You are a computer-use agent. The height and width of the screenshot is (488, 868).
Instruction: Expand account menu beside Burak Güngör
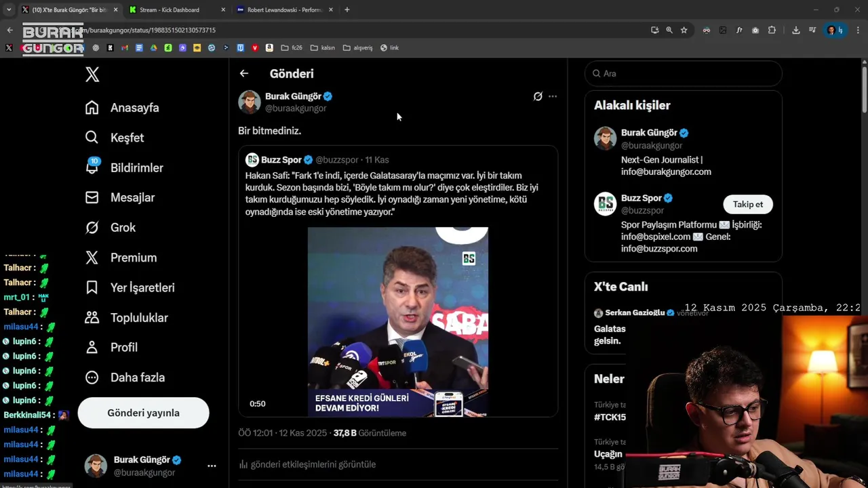click(x=212, y=466)
